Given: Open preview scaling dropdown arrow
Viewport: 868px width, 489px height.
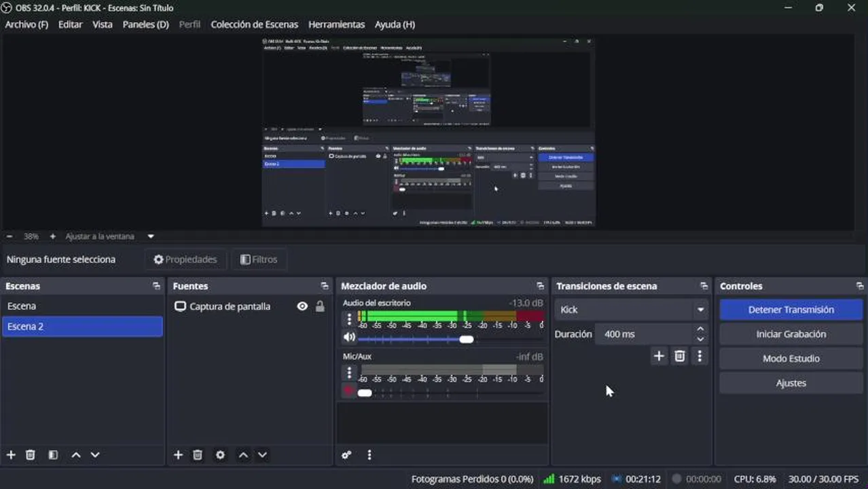Looking at the screenshot, I should 151,236.
